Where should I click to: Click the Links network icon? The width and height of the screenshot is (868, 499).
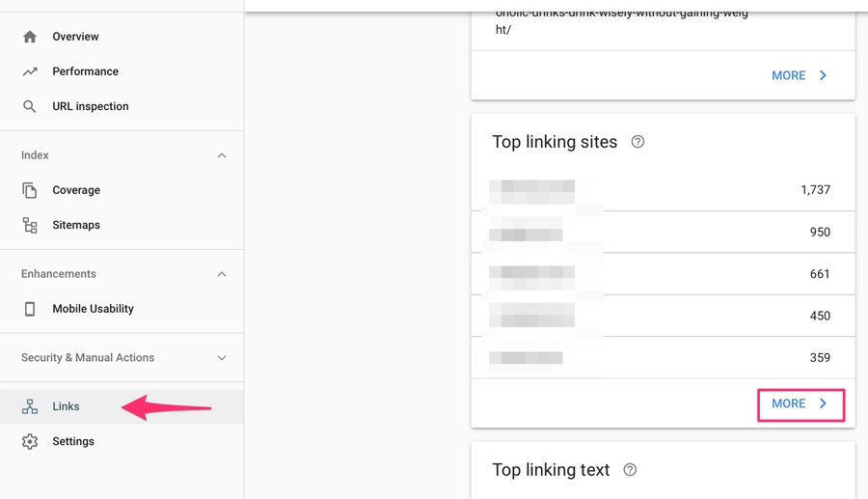click(30, 406)
